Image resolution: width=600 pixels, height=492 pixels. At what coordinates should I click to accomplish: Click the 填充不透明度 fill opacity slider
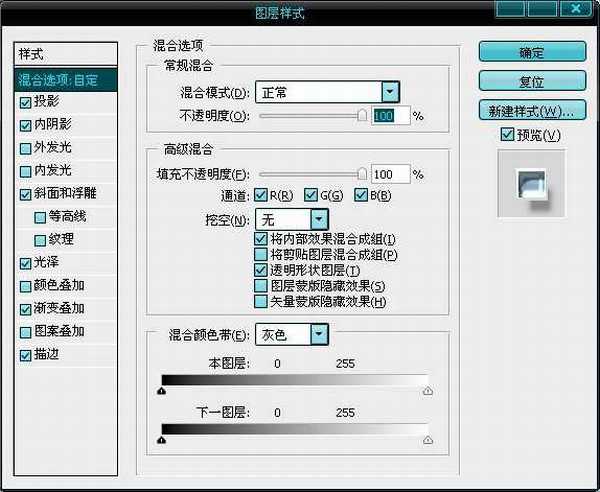pyautogui.click(x=312, y=175)
